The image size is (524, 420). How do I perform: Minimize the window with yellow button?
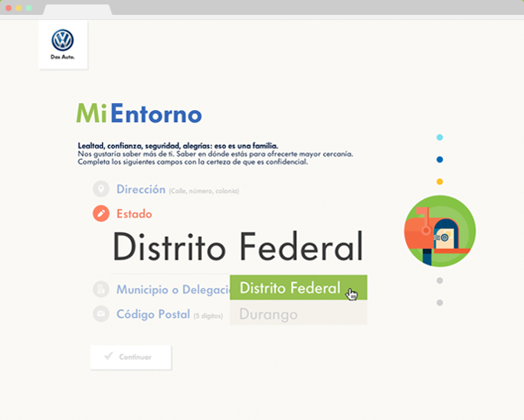tap(18, 8)
